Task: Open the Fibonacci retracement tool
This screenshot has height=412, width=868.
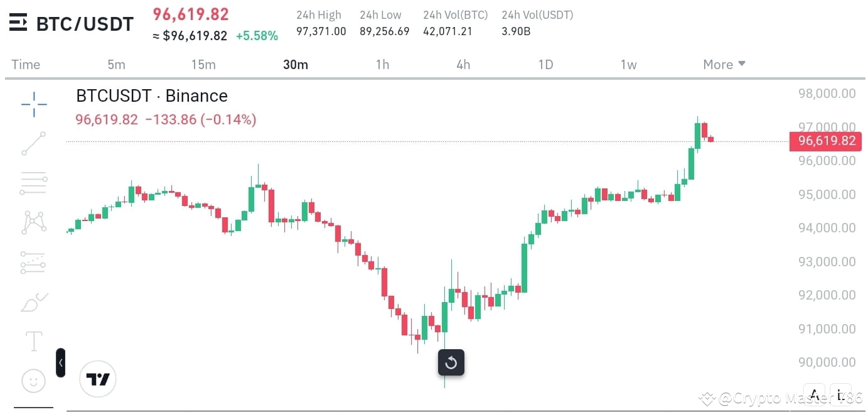Action: pos(33,183)
